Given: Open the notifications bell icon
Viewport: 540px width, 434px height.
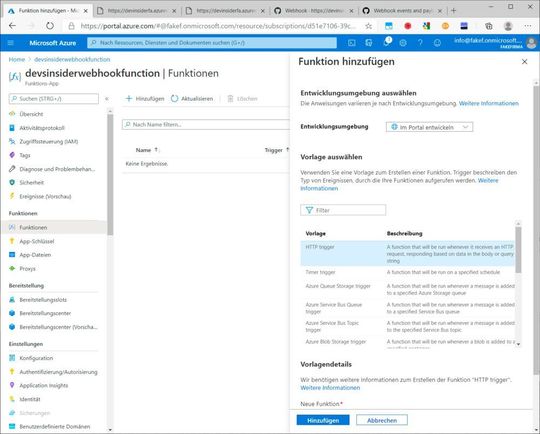Looking at the screenshot, I should 386,43.
